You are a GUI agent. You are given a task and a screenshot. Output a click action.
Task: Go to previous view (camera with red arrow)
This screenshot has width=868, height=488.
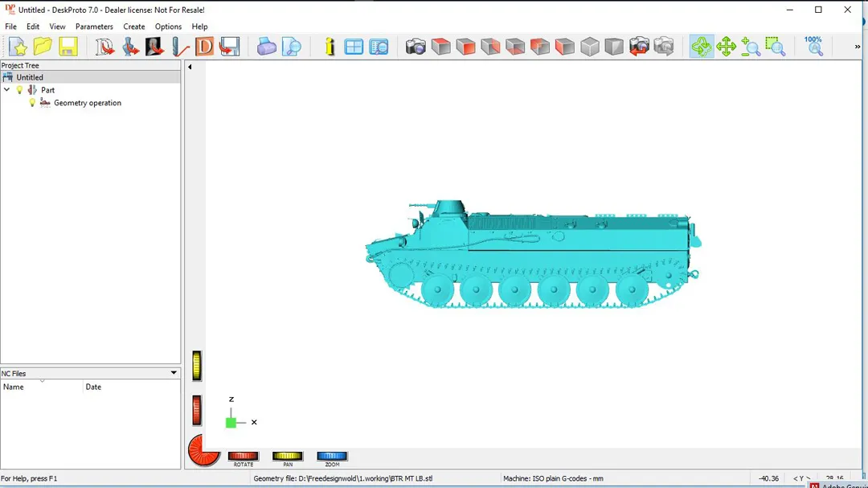639,47
